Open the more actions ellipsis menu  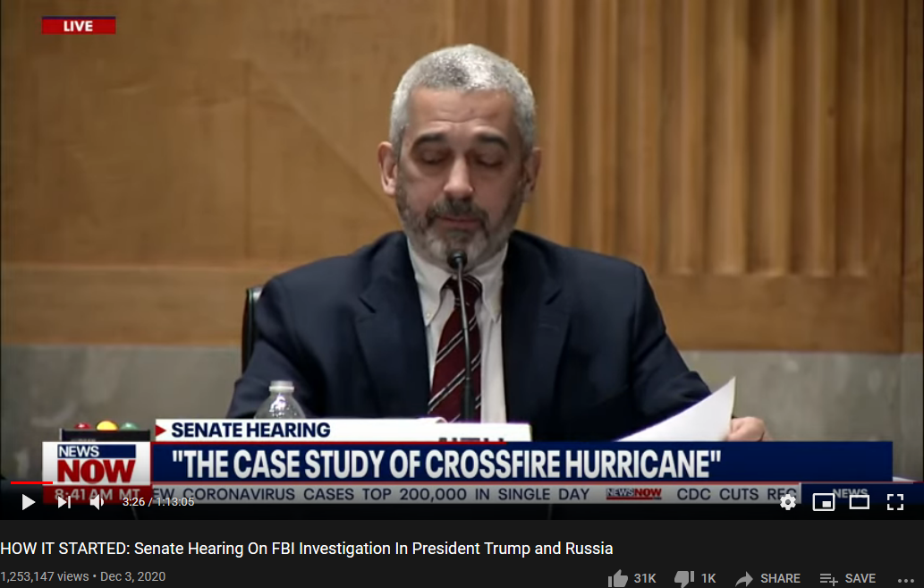click(906, 580)
